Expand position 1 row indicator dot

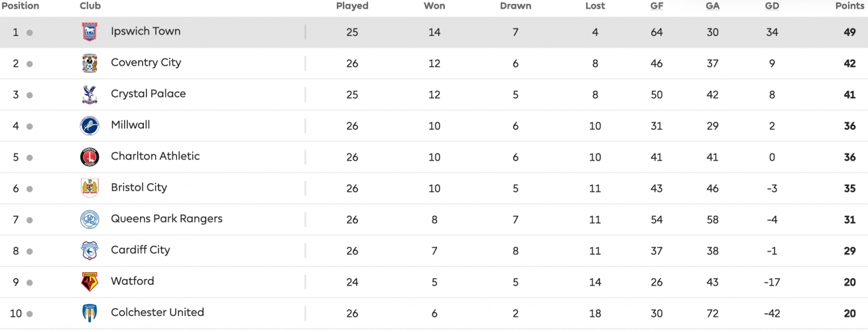click(x=30, y=33)
